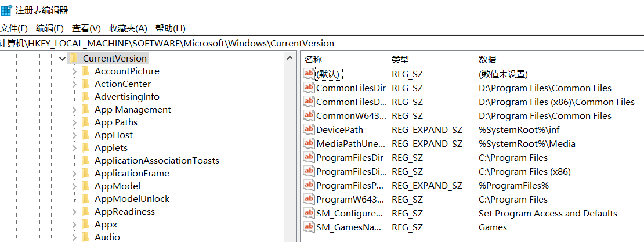Click the ActionCenter folder icon
Screen dimensions: 644x242
[x=85, y=84]
